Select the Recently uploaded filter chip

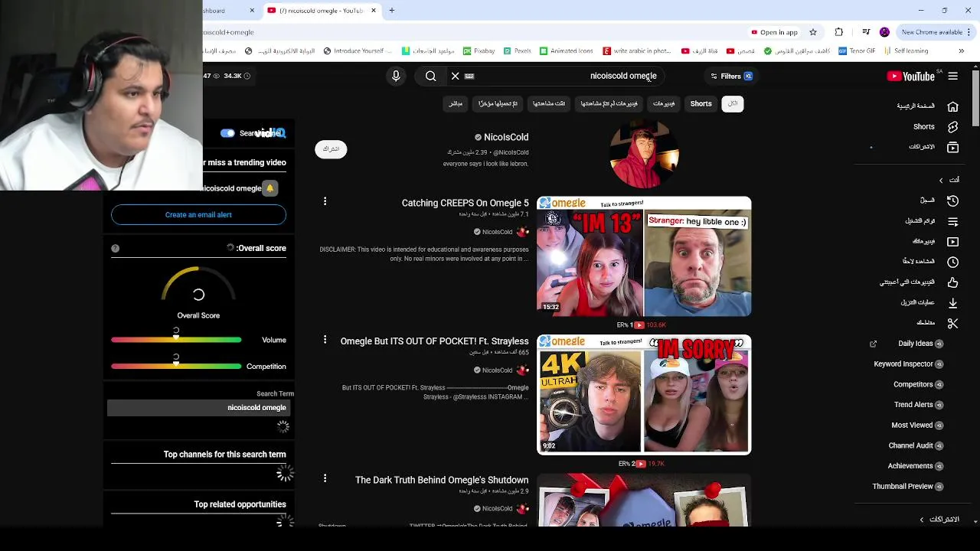[x=498, y=103]
